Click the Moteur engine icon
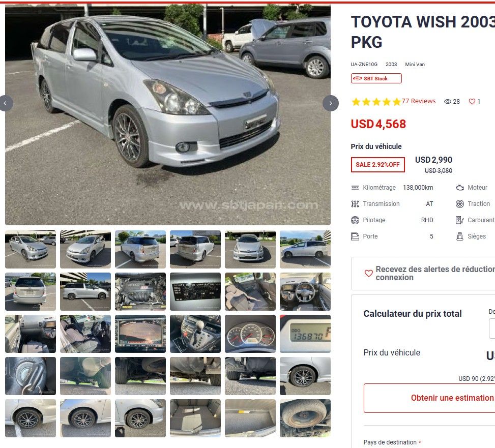 460,188
